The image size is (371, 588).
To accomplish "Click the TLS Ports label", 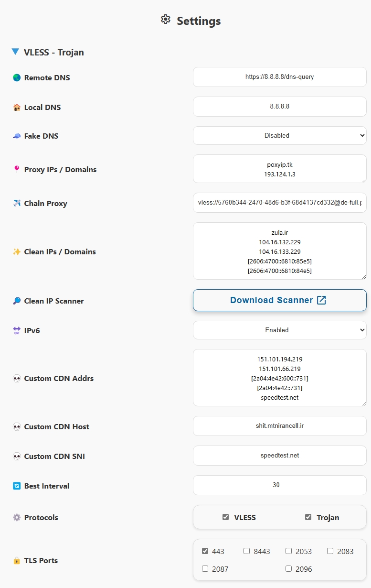I will (41, 560).
